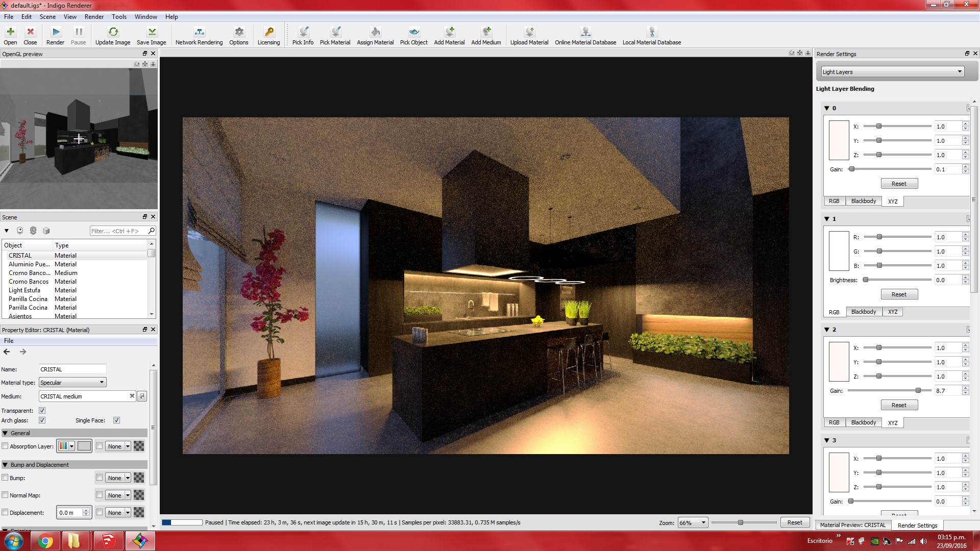Viewport: 980px width, 551px height.
Task: Open the Bump texture None dropdown
Action: pos(118,478)
